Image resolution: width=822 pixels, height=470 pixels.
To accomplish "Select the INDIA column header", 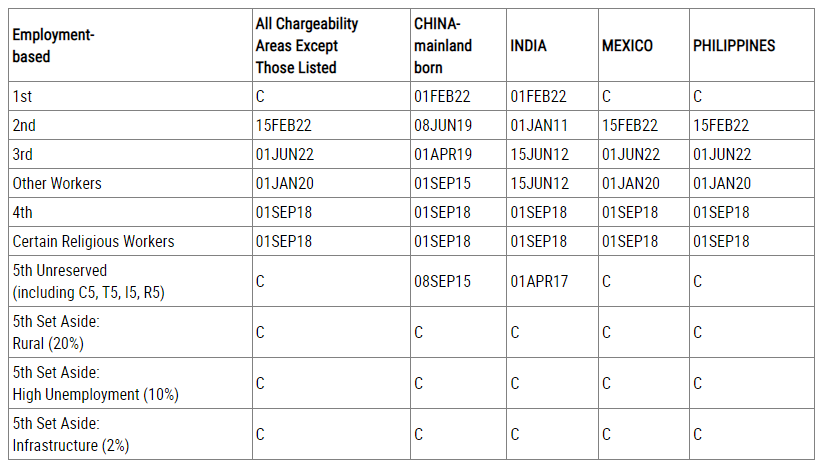I will (529, 46).
